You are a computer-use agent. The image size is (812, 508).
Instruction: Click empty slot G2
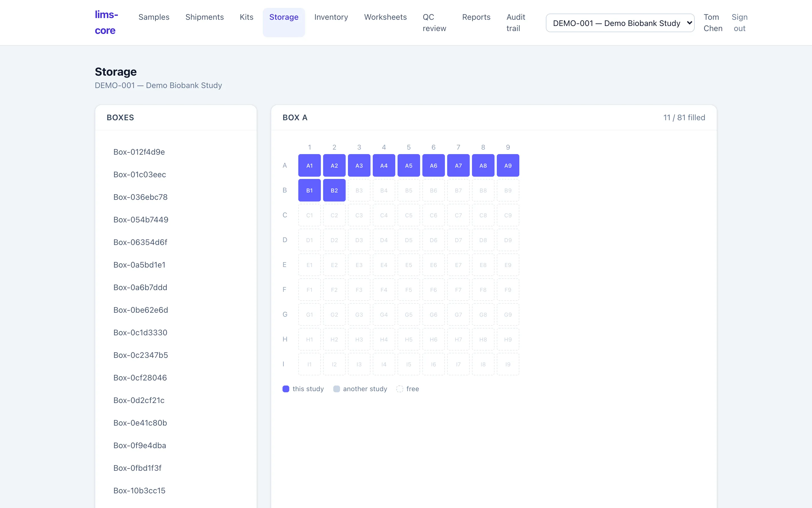click(x=334, y=314)
